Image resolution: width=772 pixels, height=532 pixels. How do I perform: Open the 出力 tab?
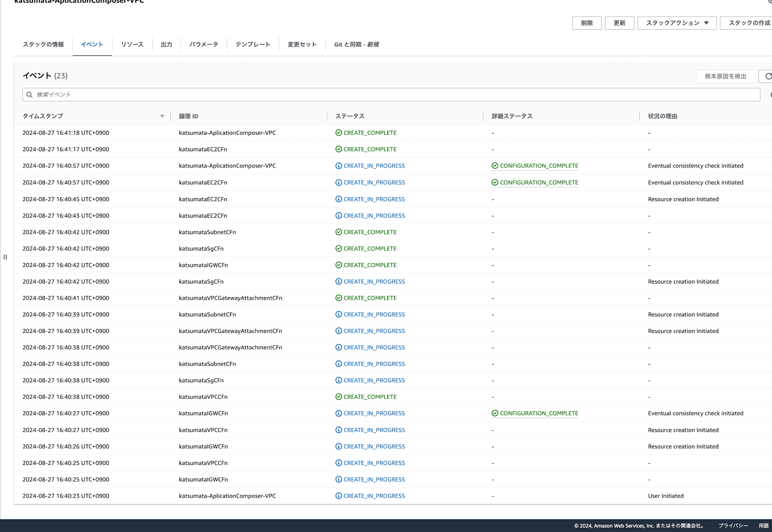166,44
